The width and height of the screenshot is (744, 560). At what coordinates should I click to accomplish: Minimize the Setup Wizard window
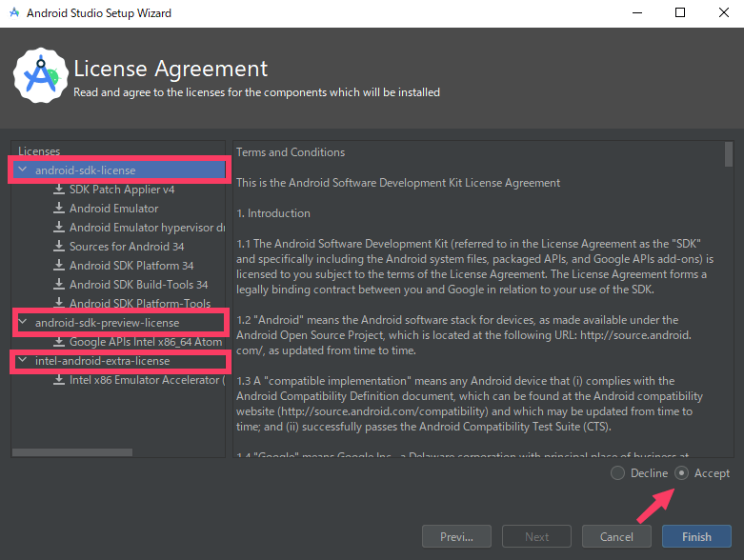pyautogui.click(x=637, y=12)
